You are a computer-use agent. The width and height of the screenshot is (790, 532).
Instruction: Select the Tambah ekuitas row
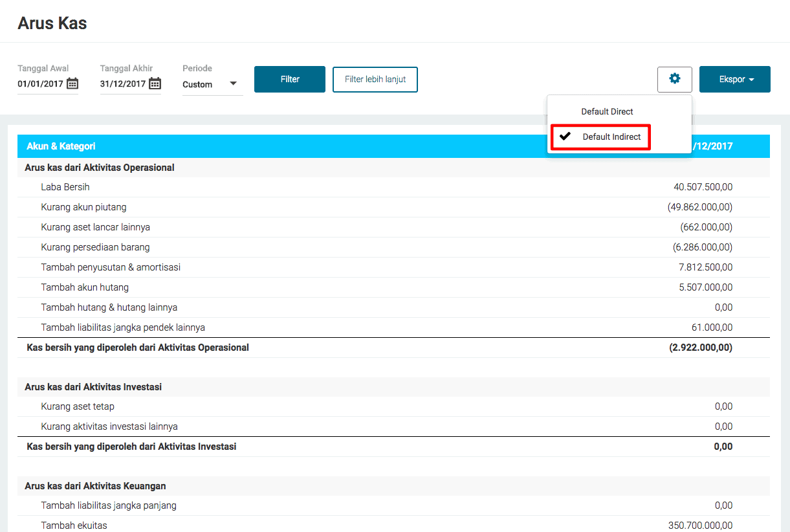(393, 525)
